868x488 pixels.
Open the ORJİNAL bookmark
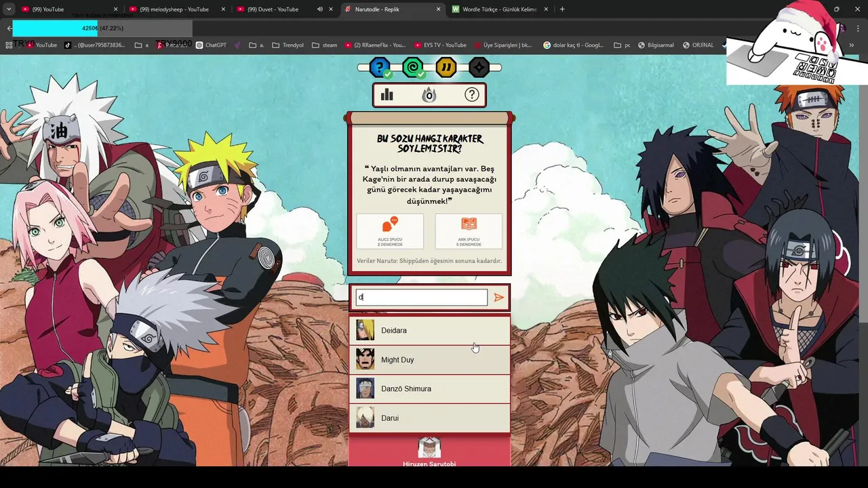pyautogui.click(x=698, y=45)
